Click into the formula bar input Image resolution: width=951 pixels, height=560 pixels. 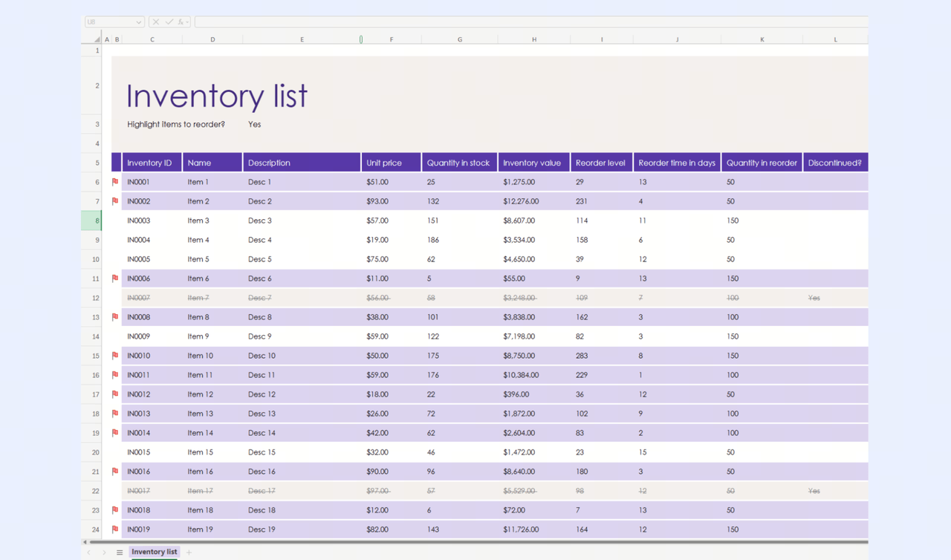(x=531, y=22)
